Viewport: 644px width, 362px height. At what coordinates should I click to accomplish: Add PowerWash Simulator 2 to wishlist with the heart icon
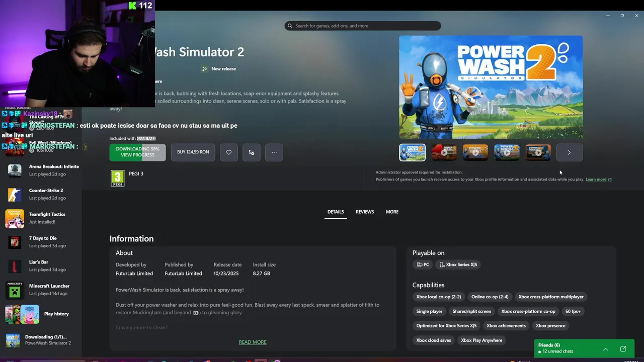tap(229, 152)
